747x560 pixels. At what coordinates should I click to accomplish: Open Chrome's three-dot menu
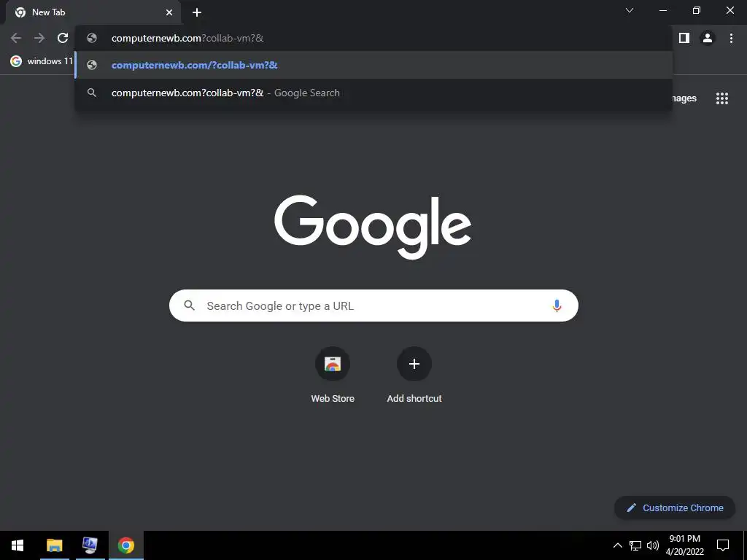(x=731, y=38)
